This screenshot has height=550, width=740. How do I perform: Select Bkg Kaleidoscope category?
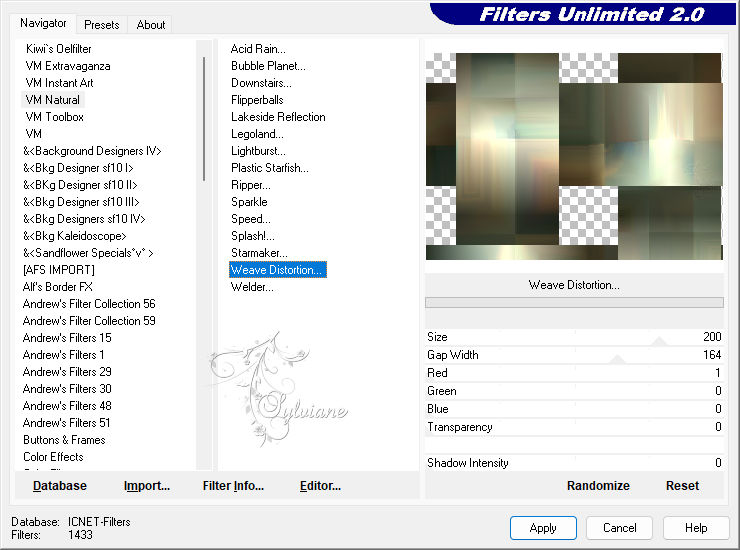[75, 236]
